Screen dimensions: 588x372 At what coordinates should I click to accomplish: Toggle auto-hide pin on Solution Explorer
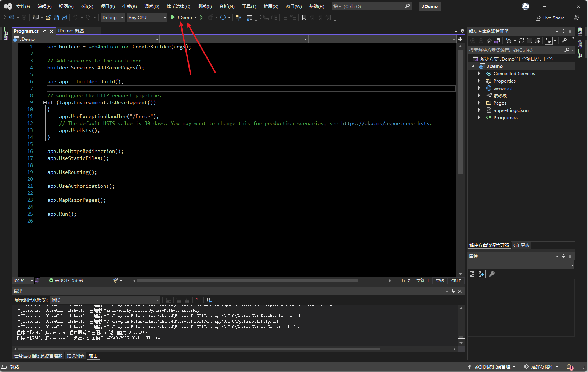point(564,31)
